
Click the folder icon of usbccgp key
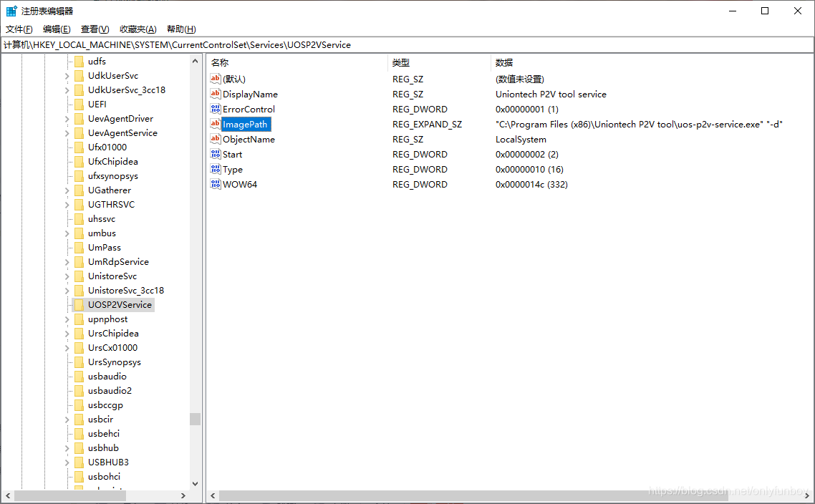tap(79, 405)
